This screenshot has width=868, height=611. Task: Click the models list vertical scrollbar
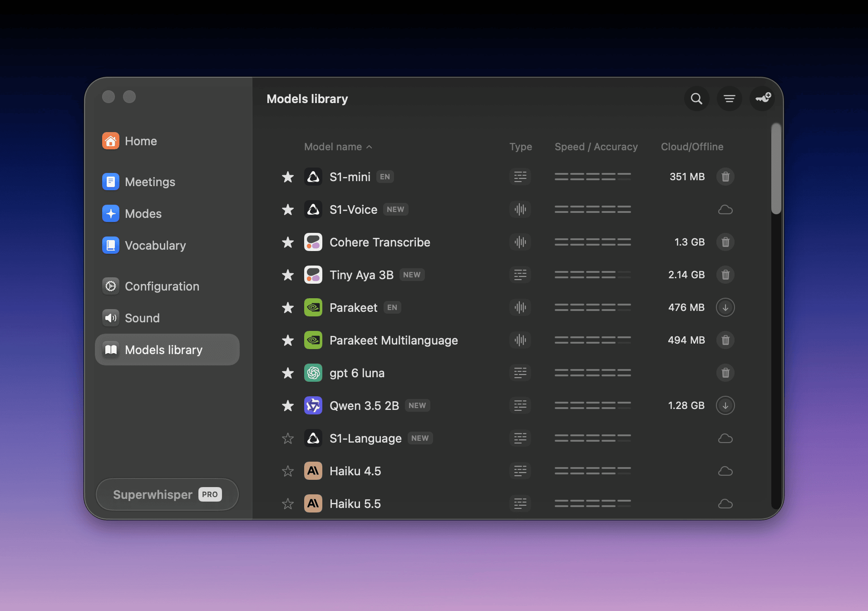pyautogui.click(x=776, y=168)
